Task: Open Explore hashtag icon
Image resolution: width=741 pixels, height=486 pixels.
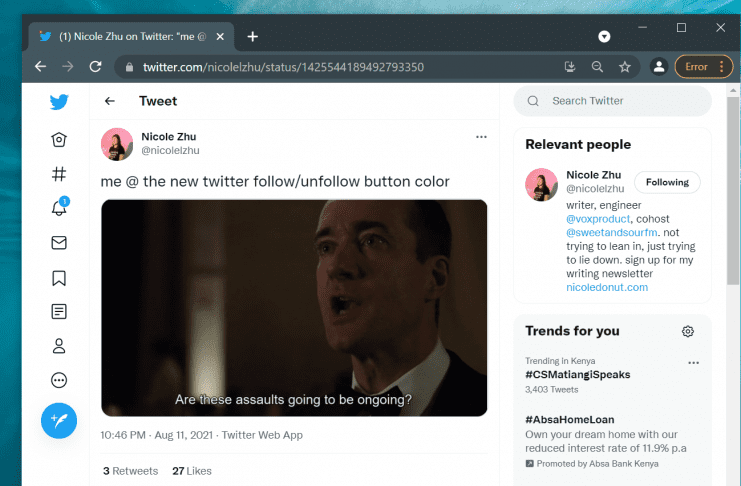Action: (59, 174)
